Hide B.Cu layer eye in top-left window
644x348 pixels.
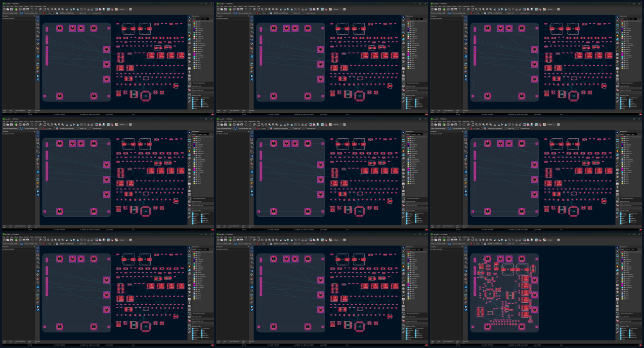[196, 26]
